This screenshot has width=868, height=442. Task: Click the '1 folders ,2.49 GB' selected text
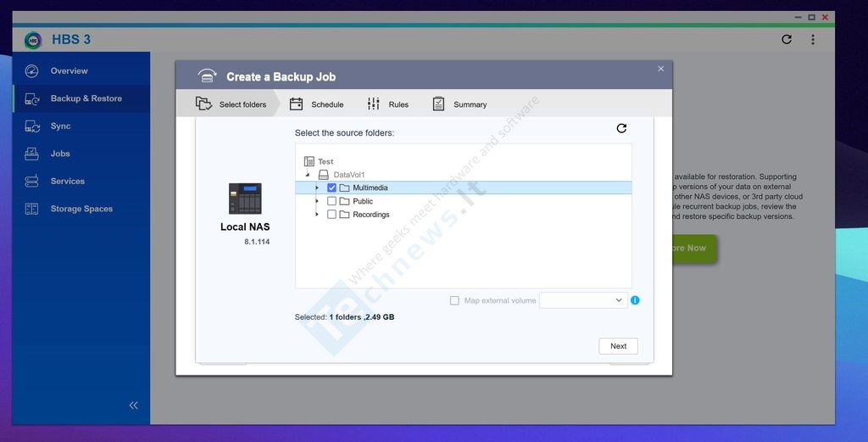point(361,317)
